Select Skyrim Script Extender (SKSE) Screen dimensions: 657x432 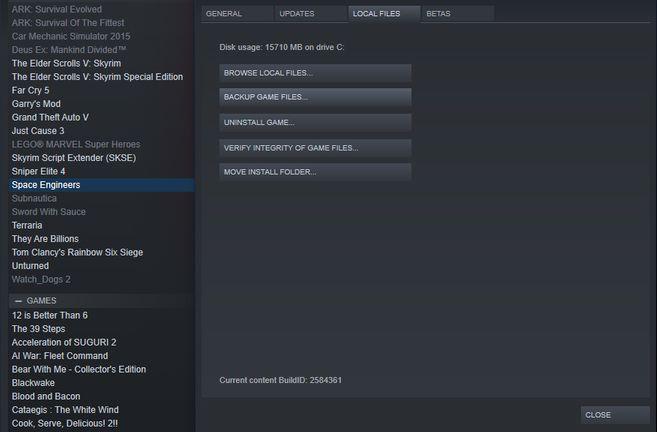click(x=74, y=158)
